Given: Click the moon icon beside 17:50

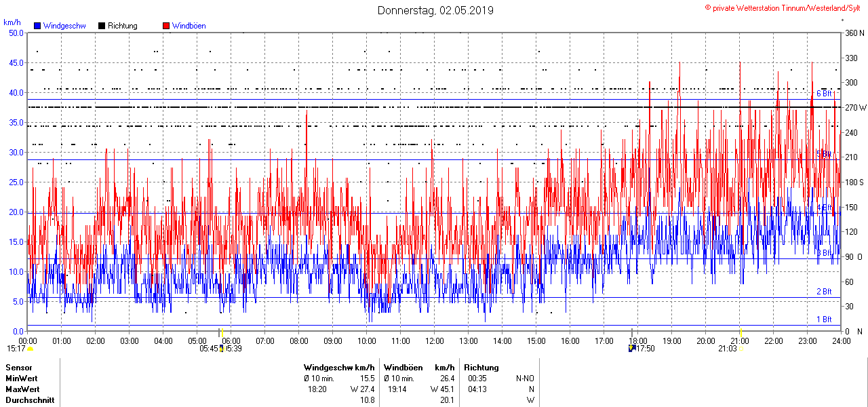Looking at the screenshot, I should (632, 348).
